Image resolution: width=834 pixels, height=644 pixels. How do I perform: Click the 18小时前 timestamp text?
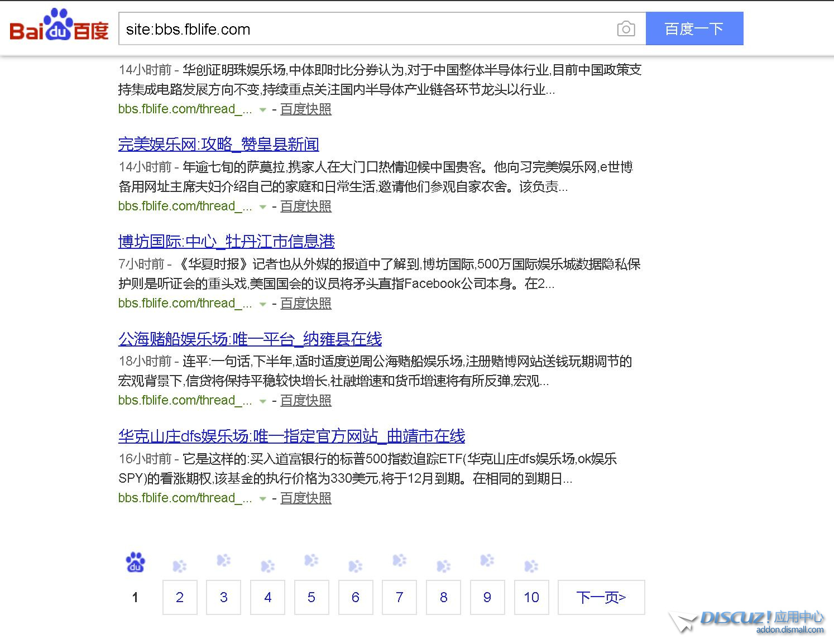tap(145, 361)
